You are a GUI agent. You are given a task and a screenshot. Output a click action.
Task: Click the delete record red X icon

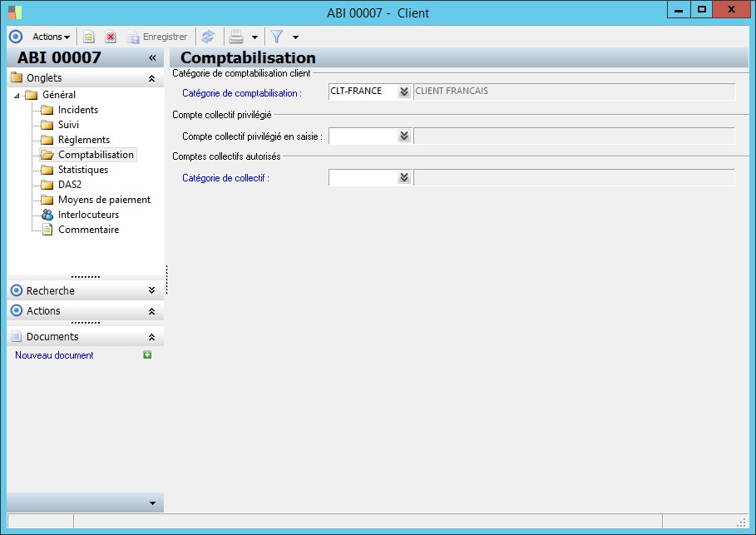pyautogui.click(x=111, y=37)
